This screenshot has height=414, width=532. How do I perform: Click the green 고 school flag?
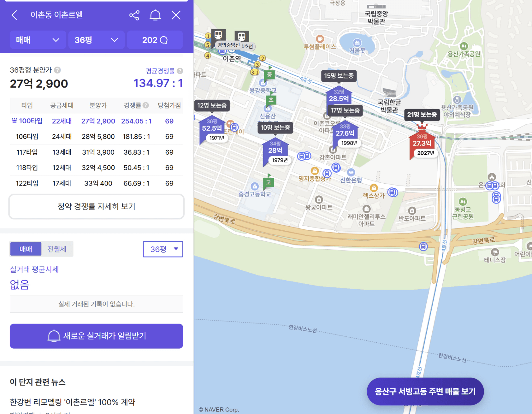[268, 182]
